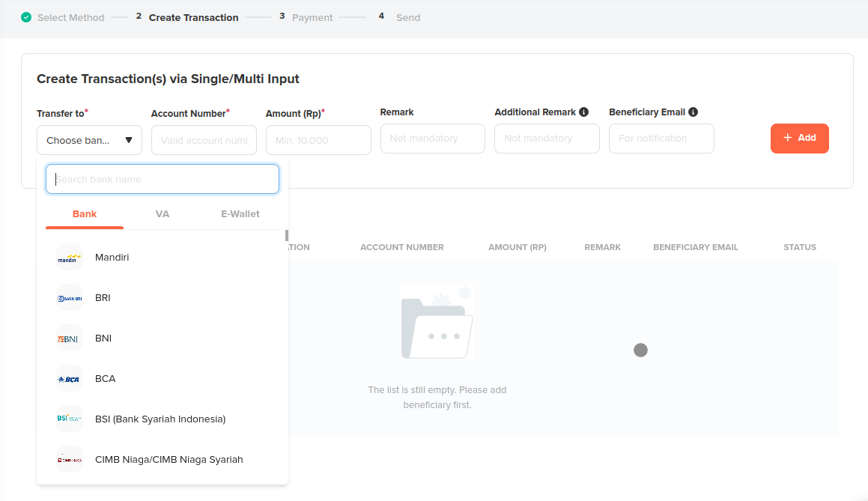Click the bank list scrollbar handle
This screenshot has height=501, width=868.
(x=286, y=235)
